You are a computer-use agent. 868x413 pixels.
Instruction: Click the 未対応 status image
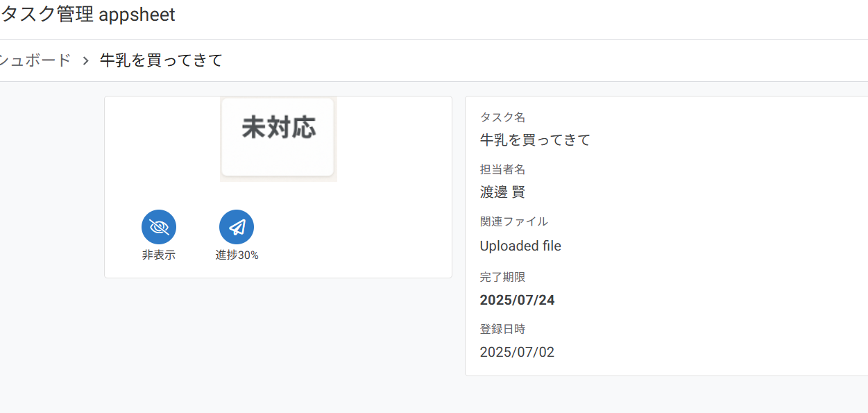pyautogui.click(x=278, y=138)
